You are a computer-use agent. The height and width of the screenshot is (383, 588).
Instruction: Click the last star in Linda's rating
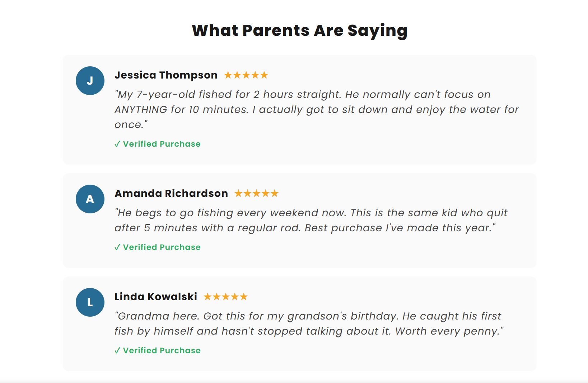coord(244,297)
